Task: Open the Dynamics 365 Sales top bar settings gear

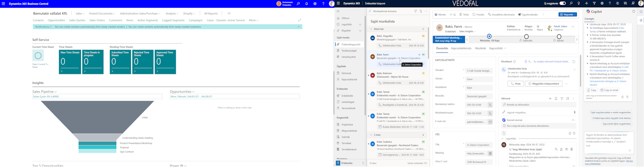Action: (x=602, y=3)
